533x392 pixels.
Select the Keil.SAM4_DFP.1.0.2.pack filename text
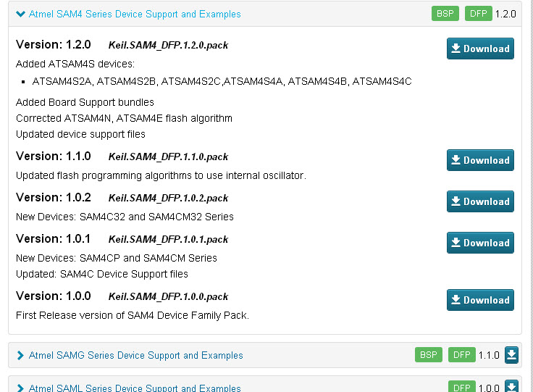pyautogui.click(x=168, y=199)
